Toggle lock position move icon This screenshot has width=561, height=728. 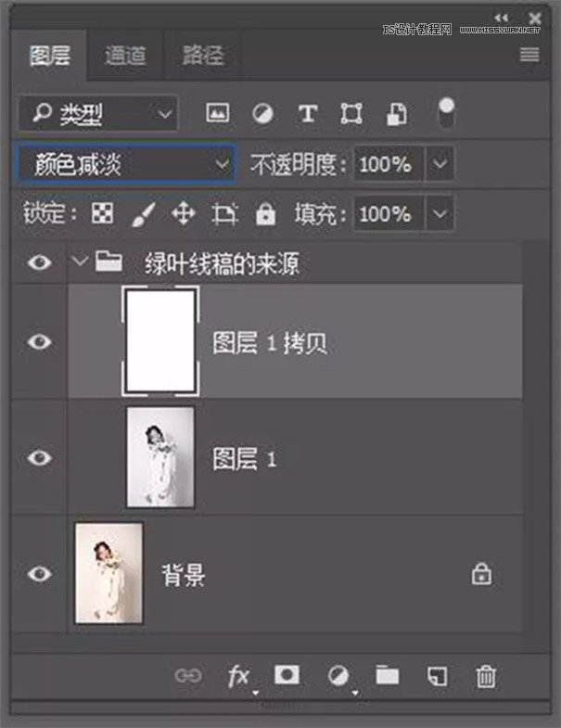coord(184,214)
